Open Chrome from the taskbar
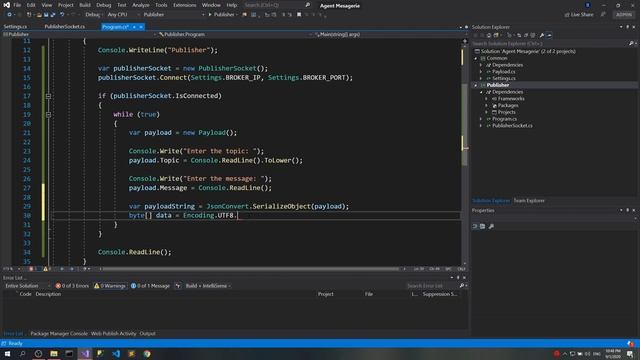The image size is (640, 360). pyautogui.click(x=147, y=353)
